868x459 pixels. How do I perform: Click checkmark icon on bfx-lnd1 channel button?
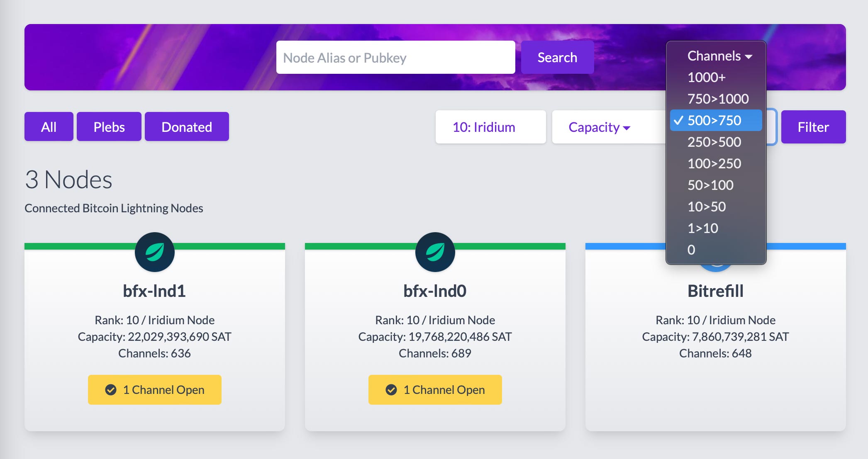[111, 390]
